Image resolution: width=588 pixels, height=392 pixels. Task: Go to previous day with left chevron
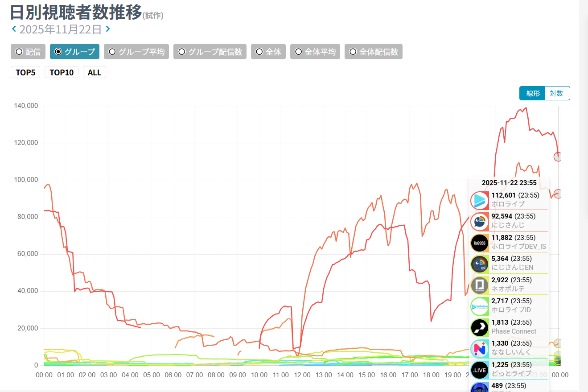tap(14, 29)
